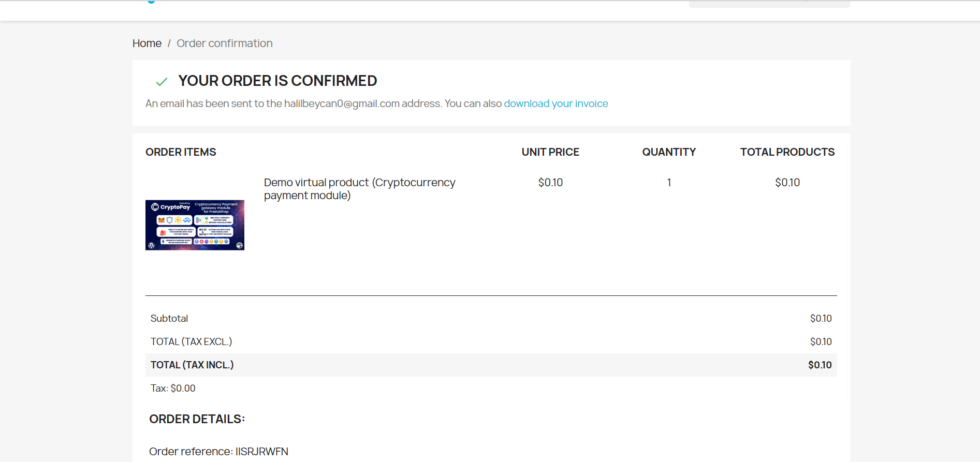Click the TOTAL (TAX EXCL.) row label
The height and width of the screenshot is (462, 980).
click(x=191, y=342)
